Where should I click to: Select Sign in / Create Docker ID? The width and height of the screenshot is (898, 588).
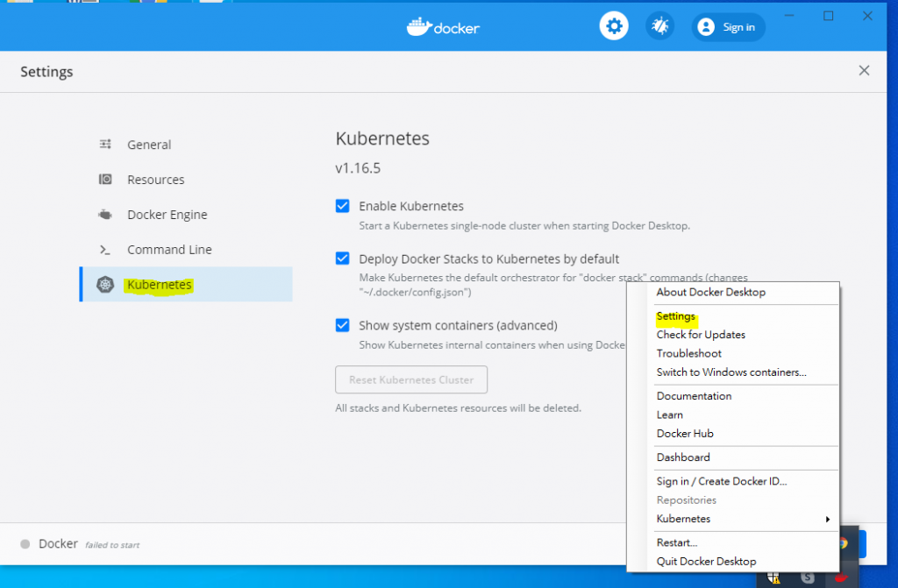coord(722,481)
